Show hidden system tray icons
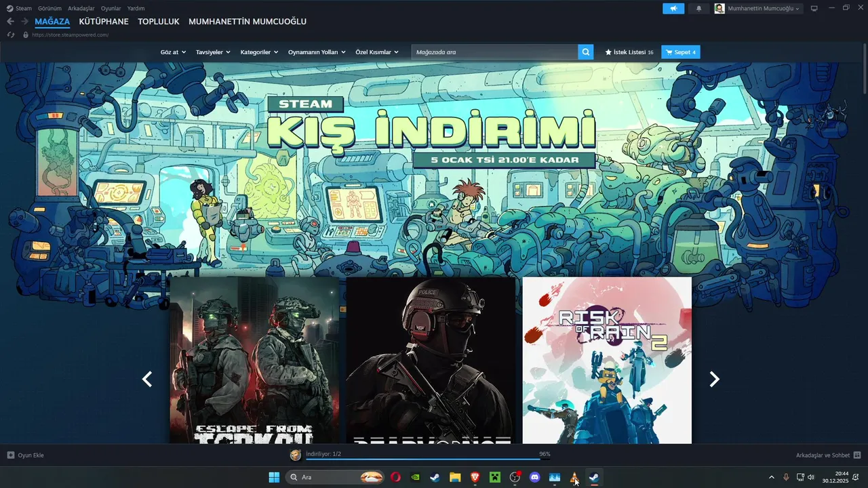The image size is (868, 488). coord(771,477)
